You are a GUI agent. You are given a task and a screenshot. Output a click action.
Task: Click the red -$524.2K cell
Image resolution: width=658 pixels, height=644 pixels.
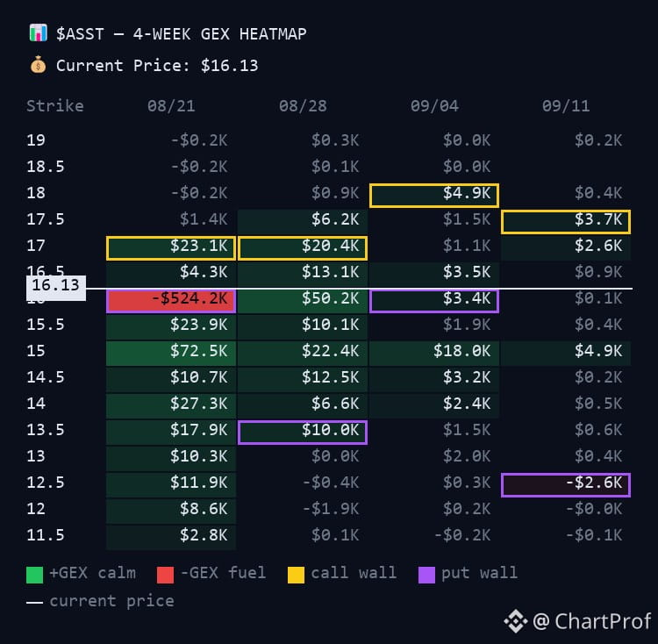pyautogui.click(x=171, y=300)
